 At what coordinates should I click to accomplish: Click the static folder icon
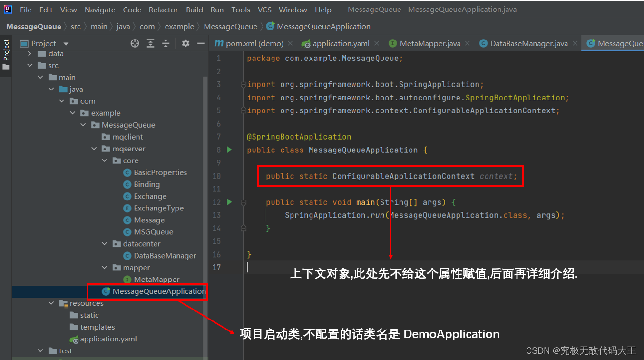click(x=74, y=315)
